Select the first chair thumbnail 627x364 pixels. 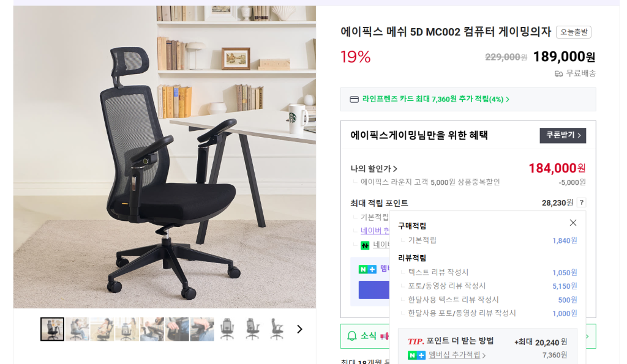52,329
